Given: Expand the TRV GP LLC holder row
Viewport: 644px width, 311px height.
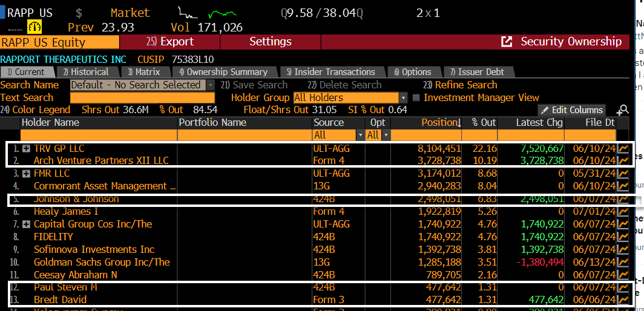Looking at the screenshot, I should click(x=26, y=149).
